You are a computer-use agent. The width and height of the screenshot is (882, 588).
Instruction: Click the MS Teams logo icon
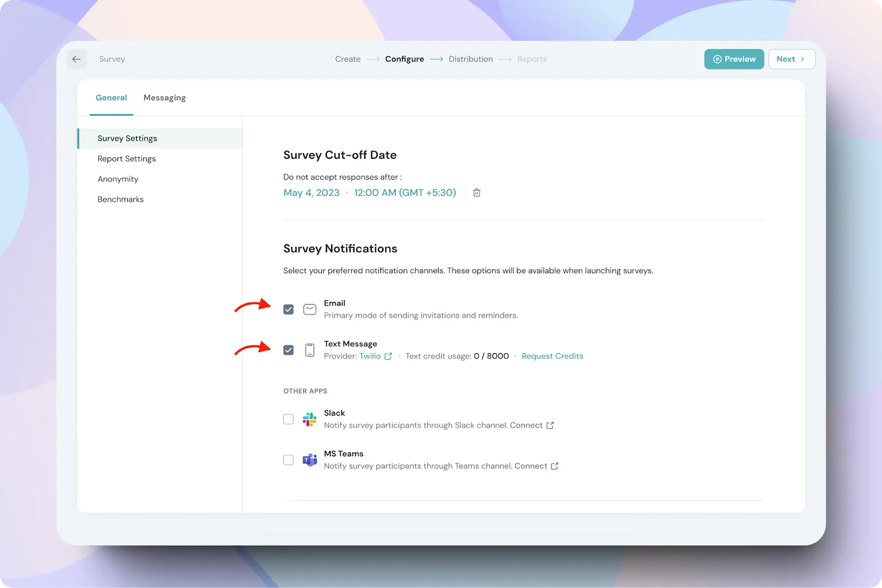point(310,460)
